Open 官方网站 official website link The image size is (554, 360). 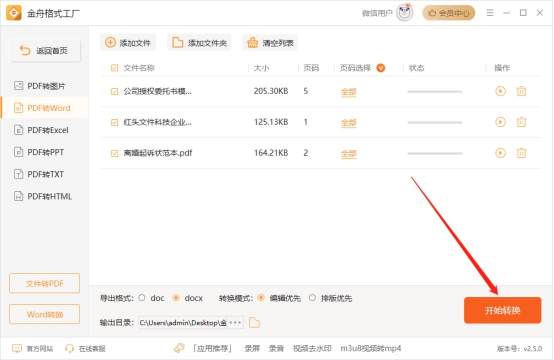[33, 349]
